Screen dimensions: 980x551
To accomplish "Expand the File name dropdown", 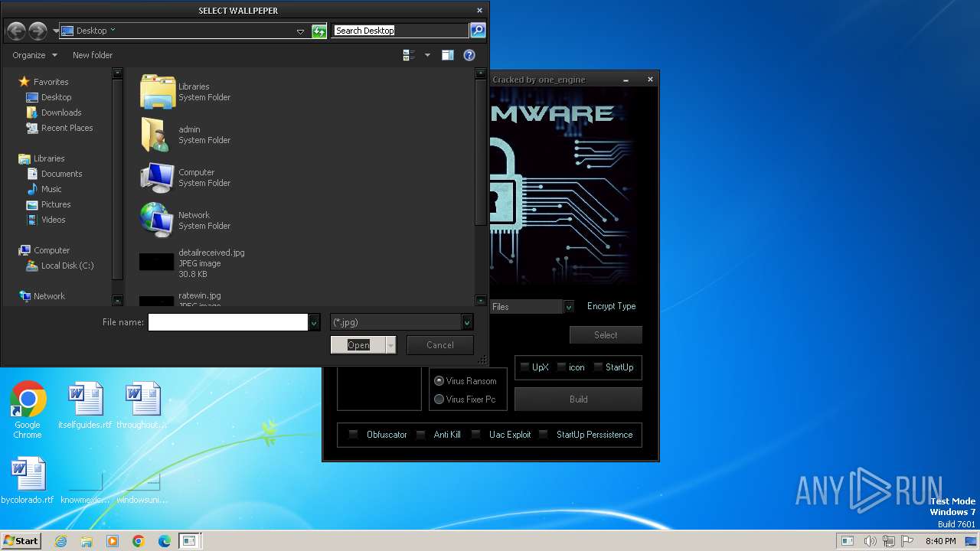I will tap(314, 323).
